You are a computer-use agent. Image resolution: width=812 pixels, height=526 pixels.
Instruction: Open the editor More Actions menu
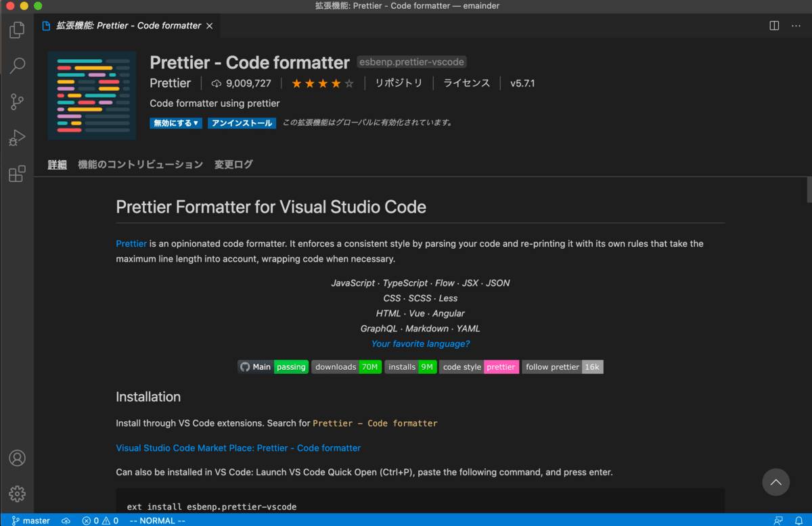click(796, 26)
